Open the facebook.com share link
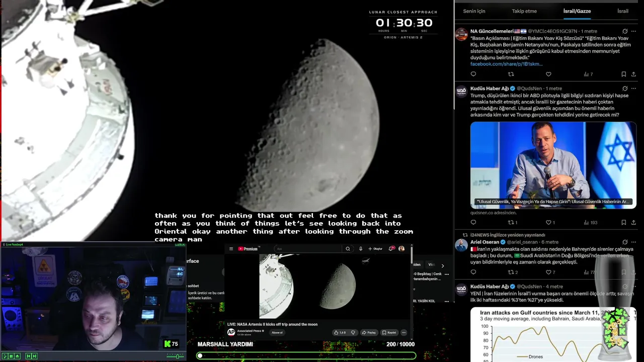This screenshot has height=362, width=644. click(x=506, y=64)
